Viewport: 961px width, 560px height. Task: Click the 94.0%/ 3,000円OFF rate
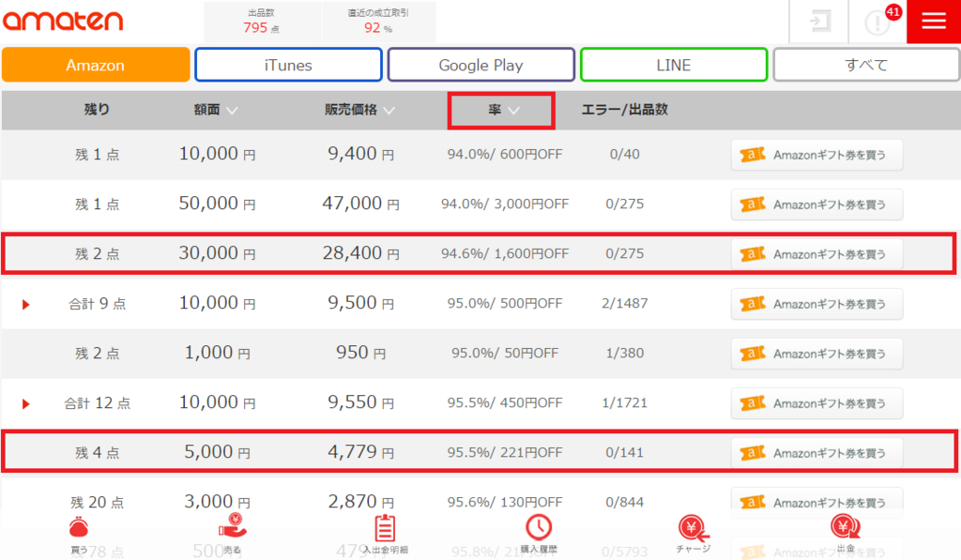tap(505, 204)
